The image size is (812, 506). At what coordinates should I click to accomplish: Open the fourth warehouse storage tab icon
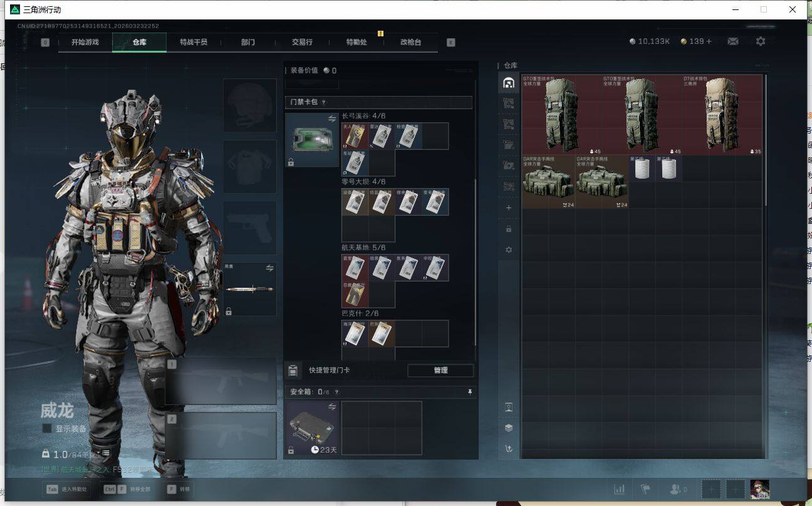[509, 144]
